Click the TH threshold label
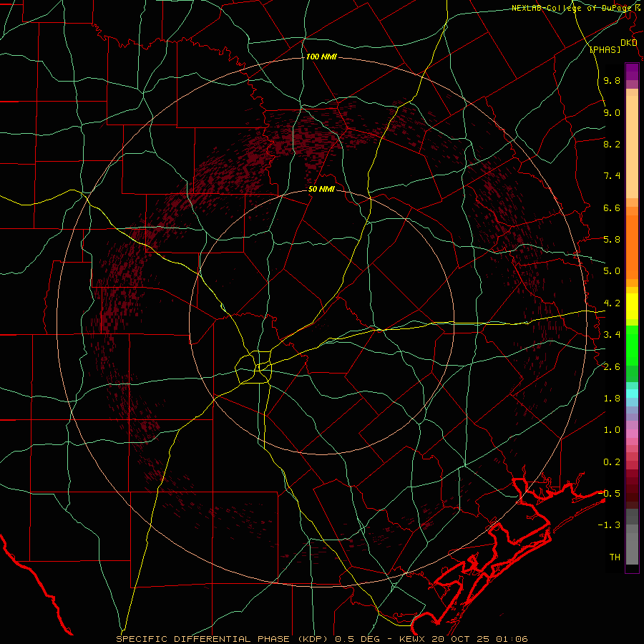644x644 pixels. tap(615, 557)
